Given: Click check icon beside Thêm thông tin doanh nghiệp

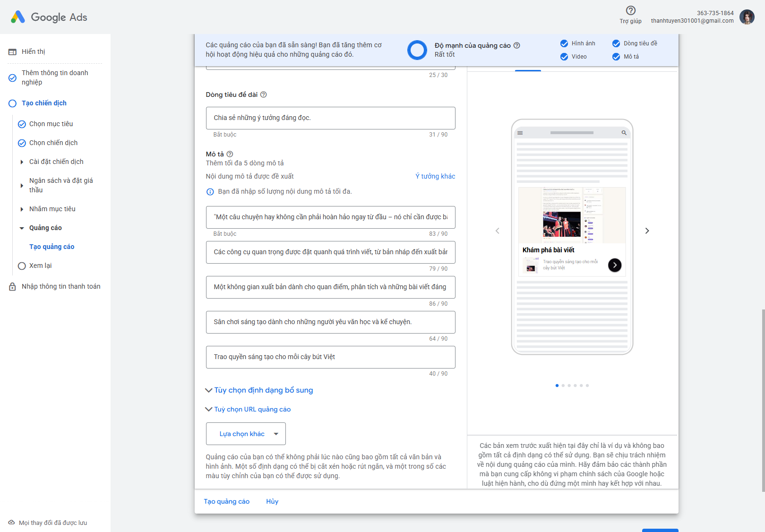Looking at the screenshot, I should tap(12, 78).
